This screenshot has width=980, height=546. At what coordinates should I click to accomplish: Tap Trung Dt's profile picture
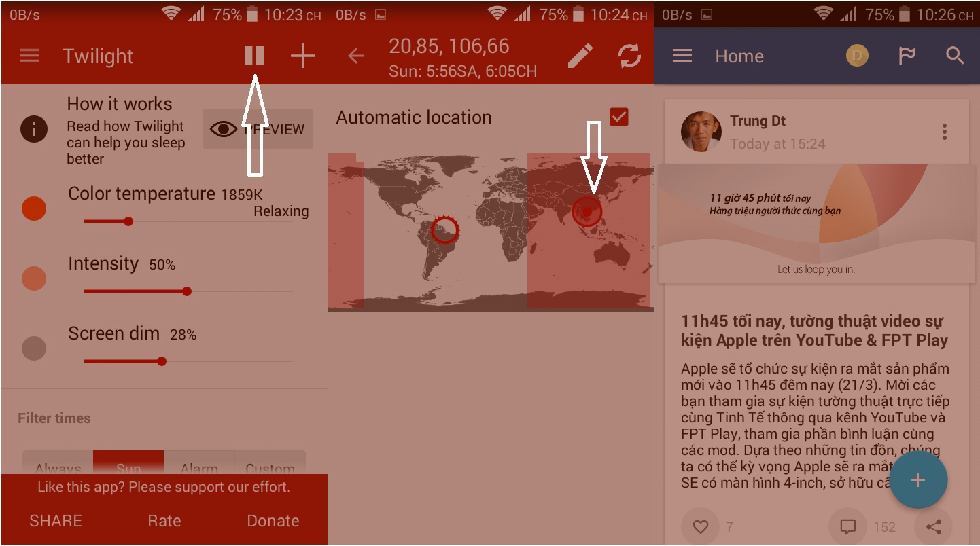[701, 132]
